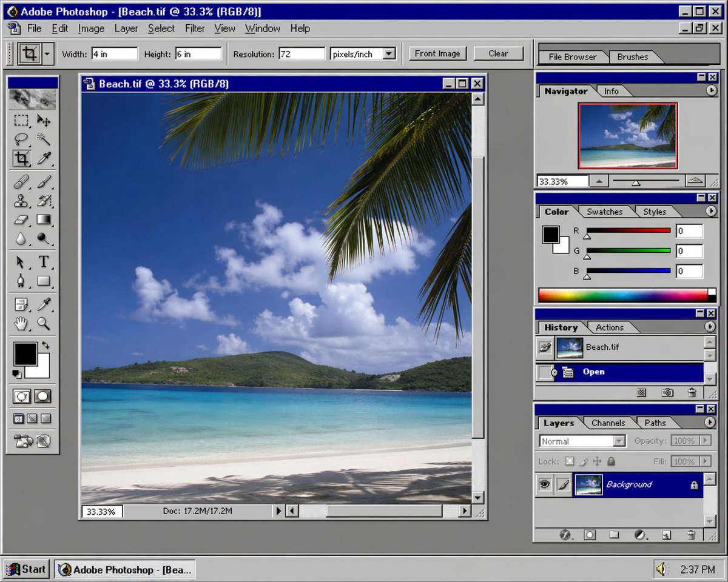Viewport: 728px width, 582px height.
Task: Select the Gradient tool
Action: tap(44, 220)
